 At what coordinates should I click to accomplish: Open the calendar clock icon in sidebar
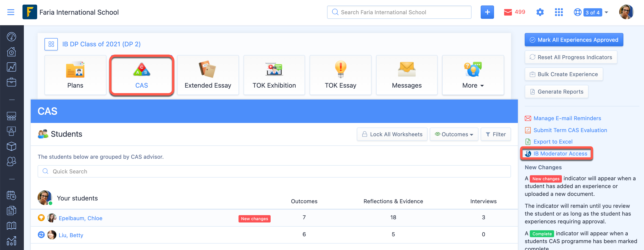click(x=11, y=195)
